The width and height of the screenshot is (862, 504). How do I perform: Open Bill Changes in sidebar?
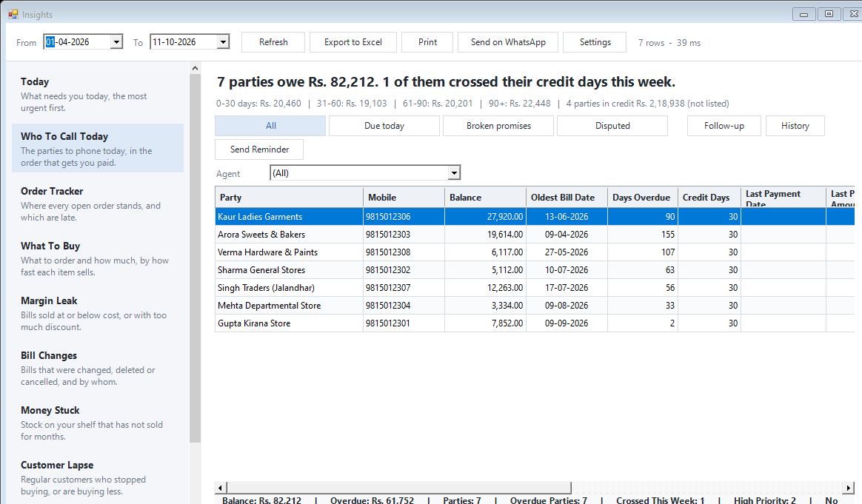click(98, 368)
